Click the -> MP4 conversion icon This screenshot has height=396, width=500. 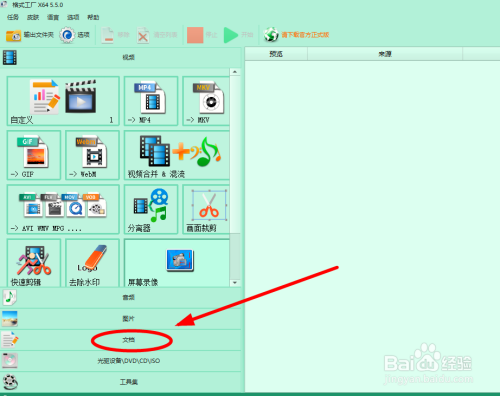(x=151, y=101)
